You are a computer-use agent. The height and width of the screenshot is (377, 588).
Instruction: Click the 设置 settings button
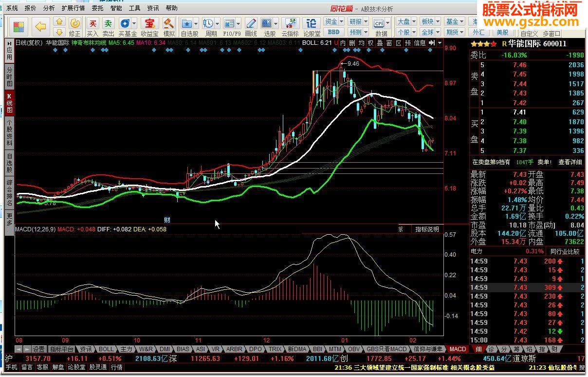39,349
